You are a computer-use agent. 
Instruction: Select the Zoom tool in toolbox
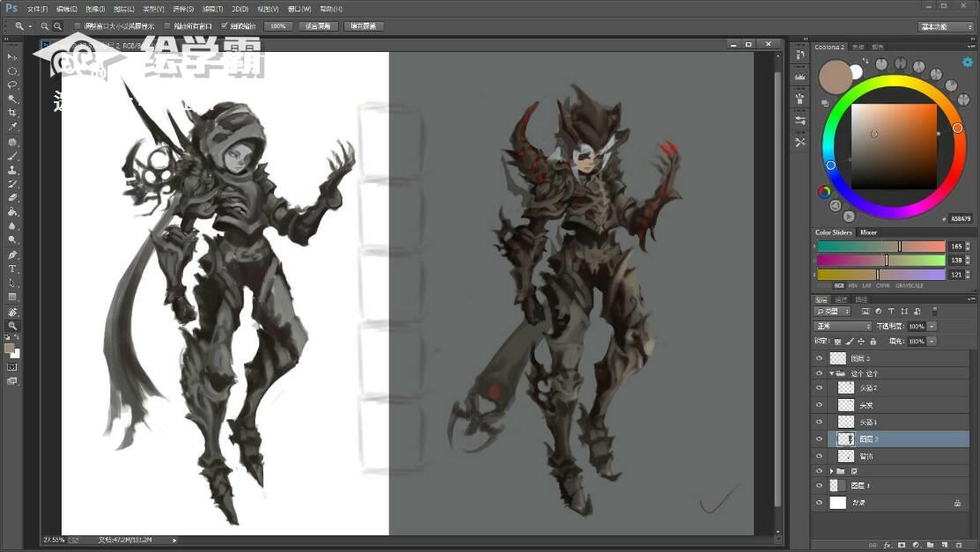click(x=11, y=326)
